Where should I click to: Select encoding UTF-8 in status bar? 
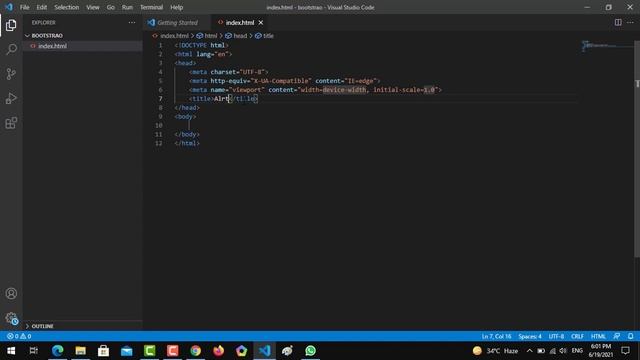[x=556, y=336]
